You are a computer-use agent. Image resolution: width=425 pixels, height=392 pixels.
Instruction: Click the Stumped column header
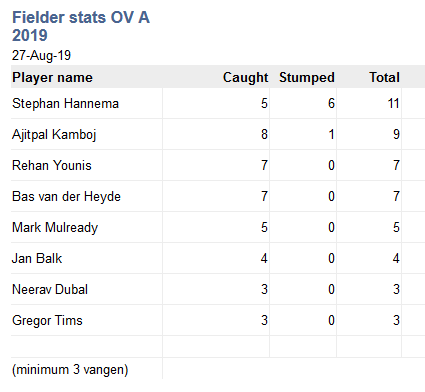pos(307,78)
